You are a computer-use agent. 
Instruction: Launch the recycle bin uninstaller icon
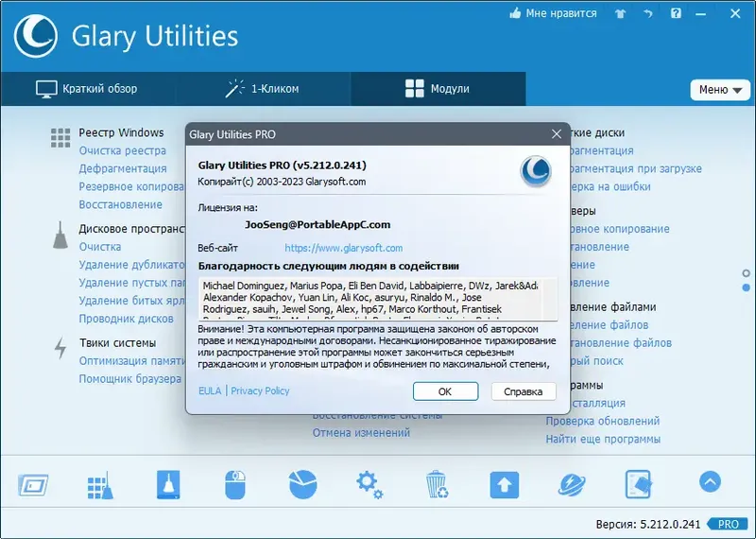click(438, 484)
